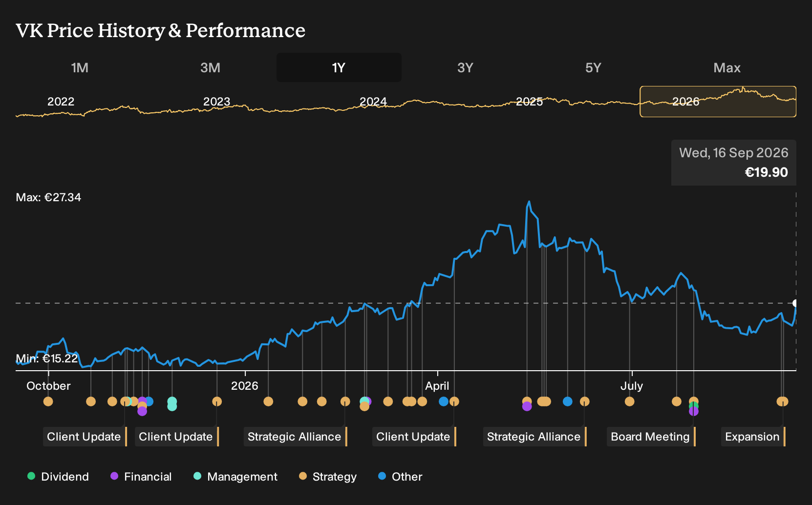
Task: Click the Strategy marker directly under July
Action: pyautogui.click(x=629, y=401)
